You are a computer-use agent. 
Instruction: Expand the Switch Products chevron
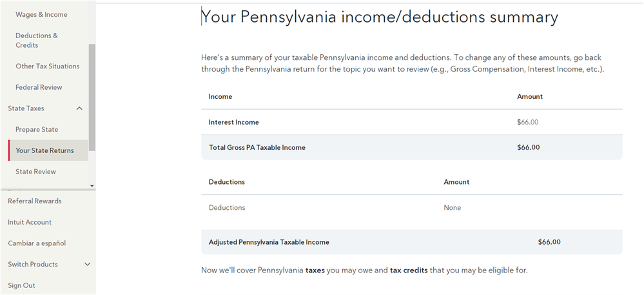[87, 264]
